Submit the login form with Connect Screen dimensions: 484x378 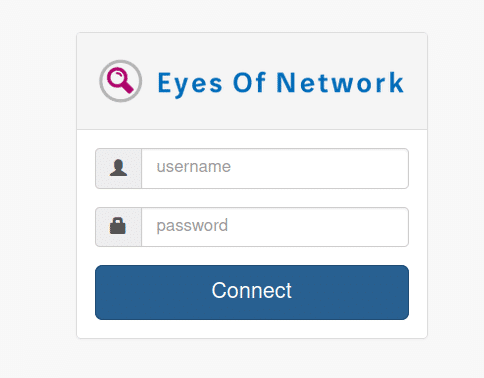[x=252, y=292]
